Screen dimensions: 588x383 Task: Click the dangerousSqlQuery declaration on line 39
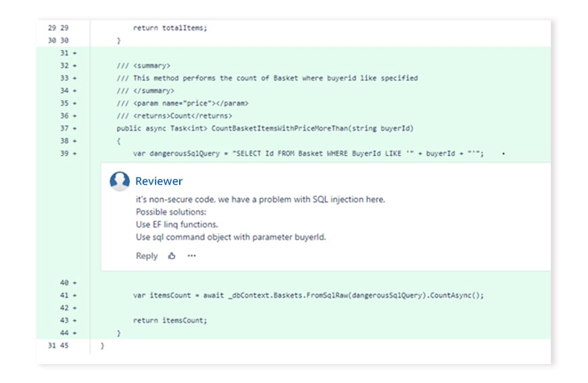[x=308, y=154]
